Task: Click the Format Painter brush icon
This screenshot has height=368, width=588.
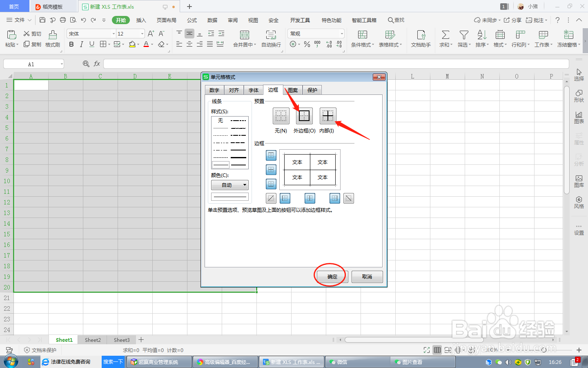Action: pyautogui.click(x=53, y=35)
